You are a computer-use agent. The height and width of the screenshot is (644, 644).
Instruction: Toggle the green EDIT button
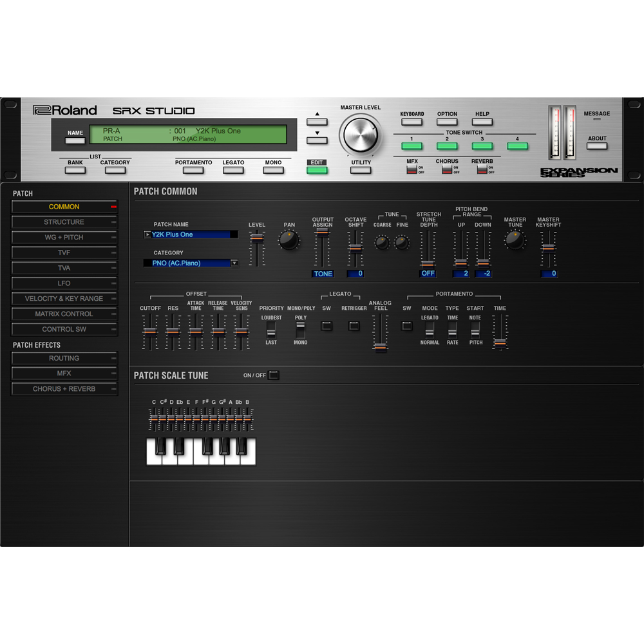coord(317,170)
